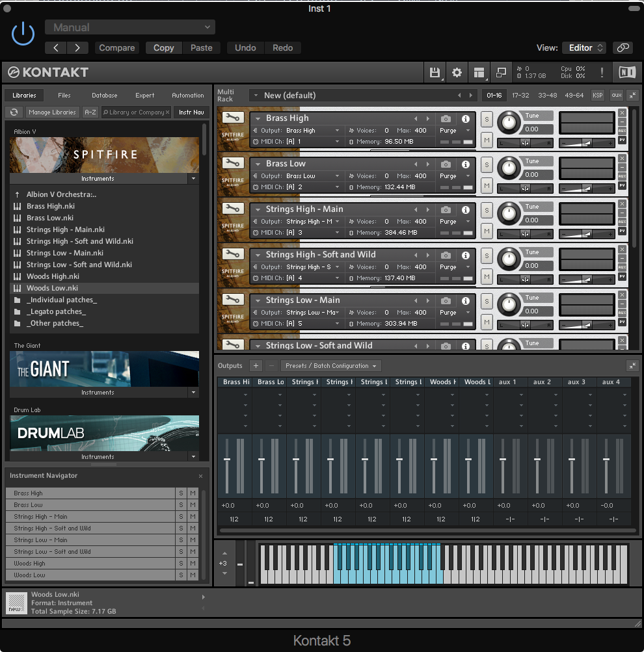Open the Manual preset dropdown
Screen dimensions: 644x652
(x=130, y=27)
